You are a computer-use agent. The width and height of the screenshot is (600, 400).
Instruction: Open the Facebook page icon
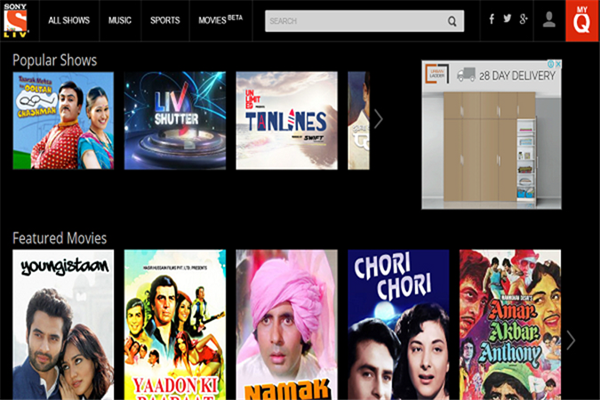(491, 19)
